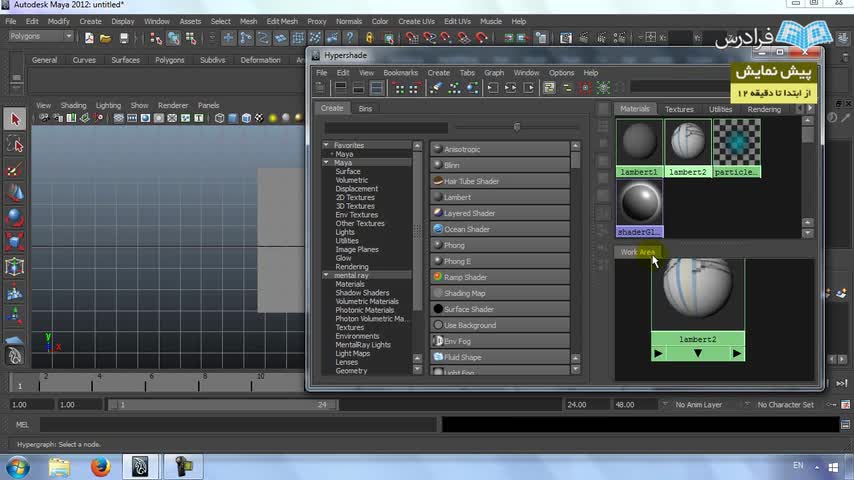Collapse the mental ray tree section
The image size is (854, 480).
tap(327, 275)
